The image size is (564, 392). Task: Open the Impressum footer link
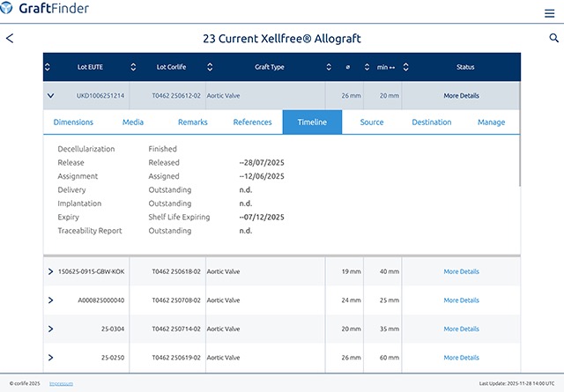click(61, 384)
